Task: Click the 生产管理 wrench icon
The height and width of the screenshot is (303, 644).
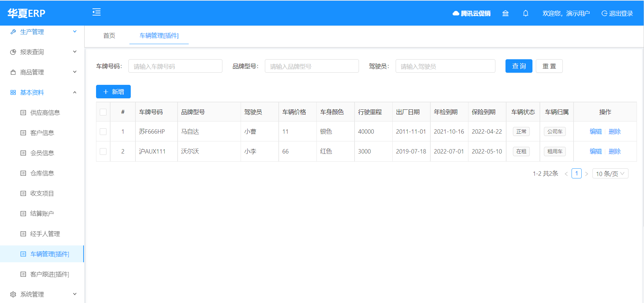Action: 13,32
